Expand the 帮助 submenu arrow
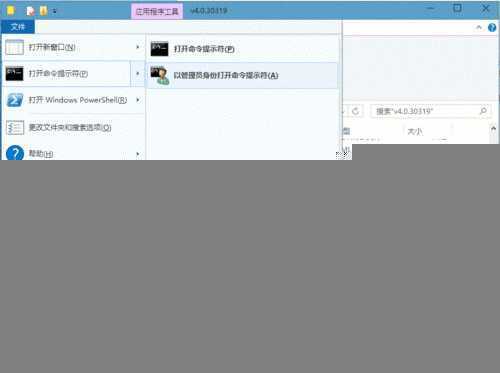Viewport: 500px width, 373px height. 138,154
